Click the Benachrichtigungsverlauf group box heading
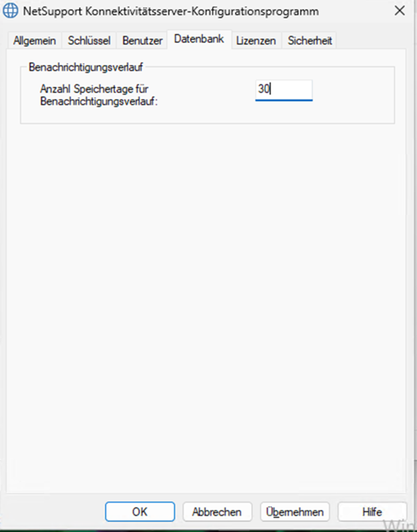 [x=86, y=67]
